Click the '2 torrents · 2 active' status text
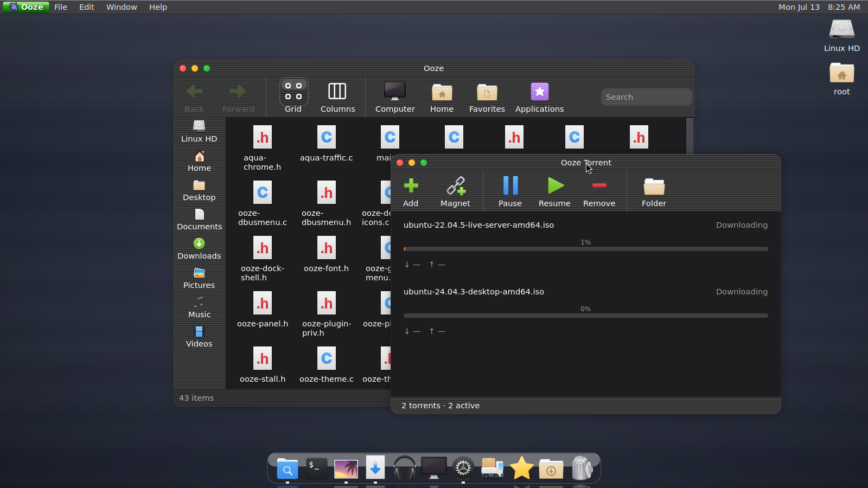Image resolution: width=868 pixels, height=488 pixels. point(441,406)
